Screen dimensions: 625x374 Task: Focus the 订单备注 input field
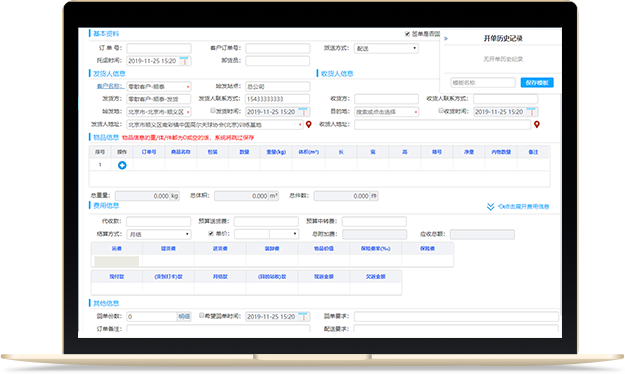coord(218,329)
